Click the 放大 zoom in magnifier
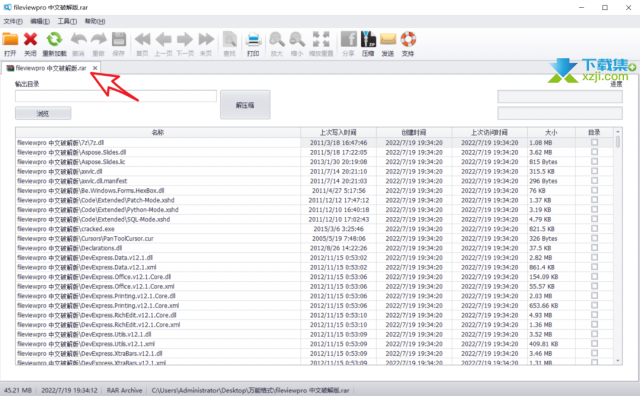 tap(277, 40)
